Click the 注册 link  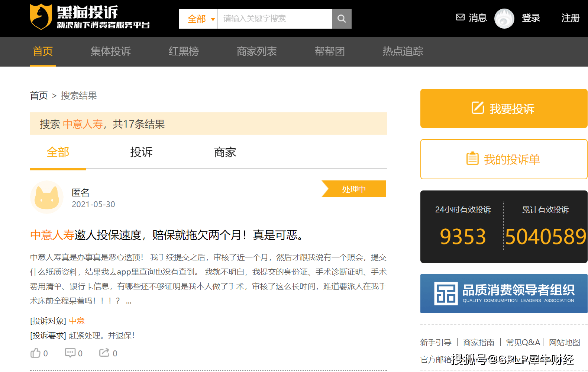571,18
